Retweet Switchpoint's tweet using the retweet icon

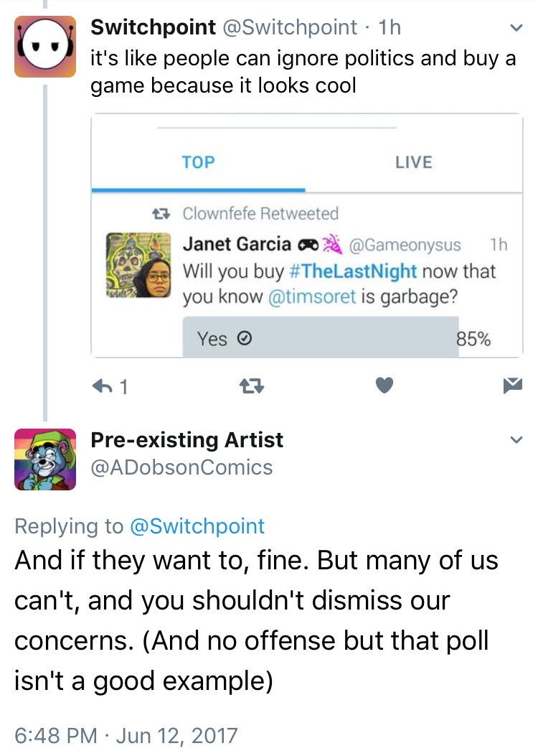251,386
